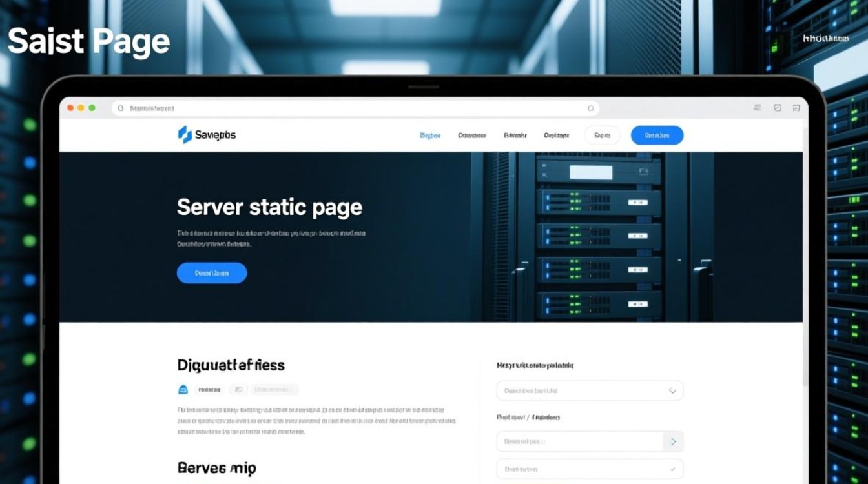Select the second navigation menu item
This screenshot has height=484, width=868.
[471, 136]
